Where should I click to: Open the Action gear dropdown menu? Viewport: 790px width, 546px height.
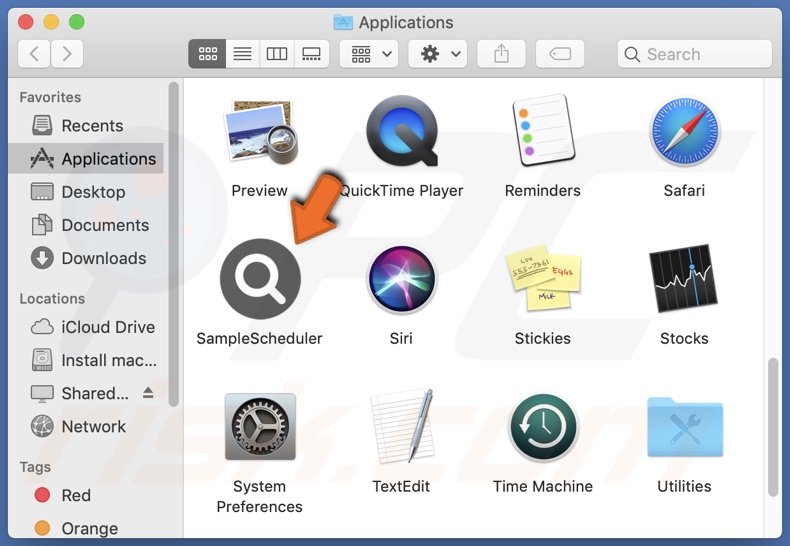(x=438, y=54)
